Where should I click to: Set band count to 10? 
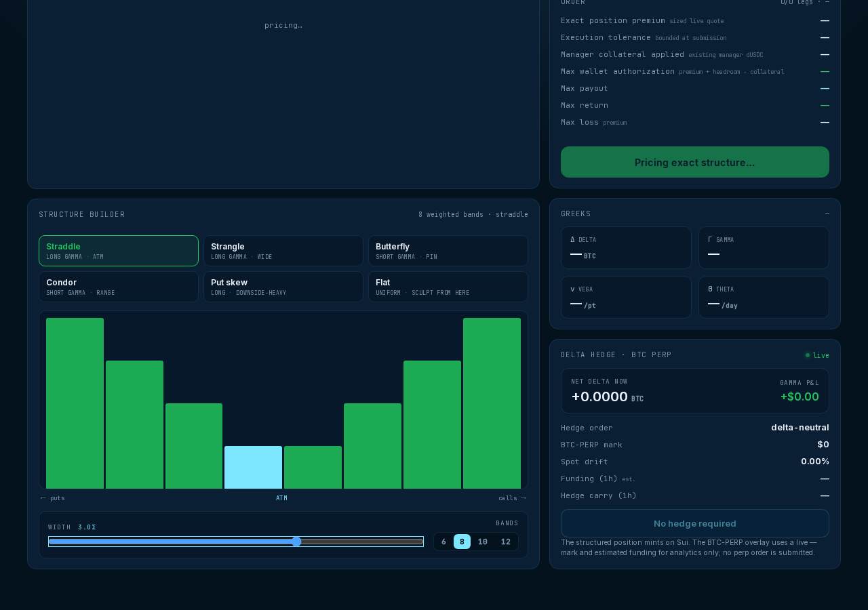[483, 542]
